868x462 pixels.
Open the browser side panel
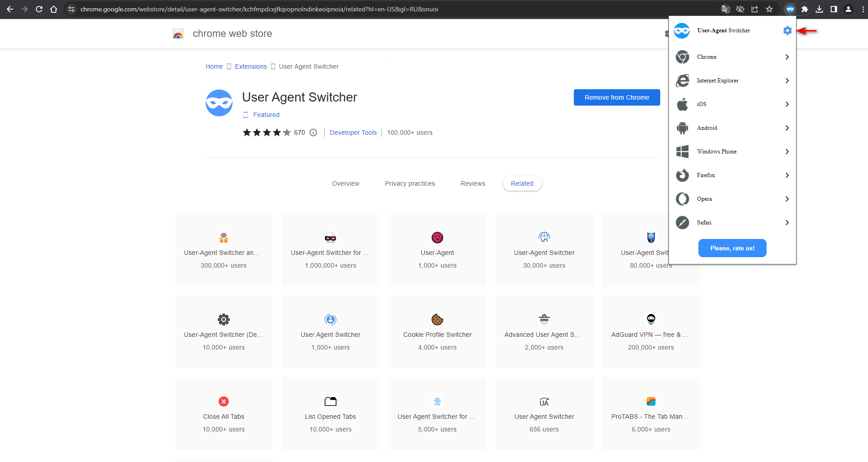tap(834, 9)
